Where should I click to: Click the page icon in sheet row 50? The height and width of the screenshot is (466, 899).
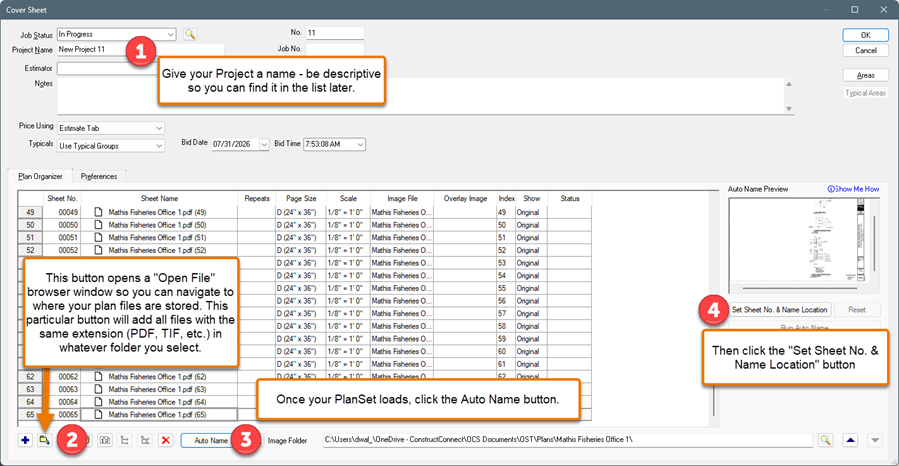(99, 225)
